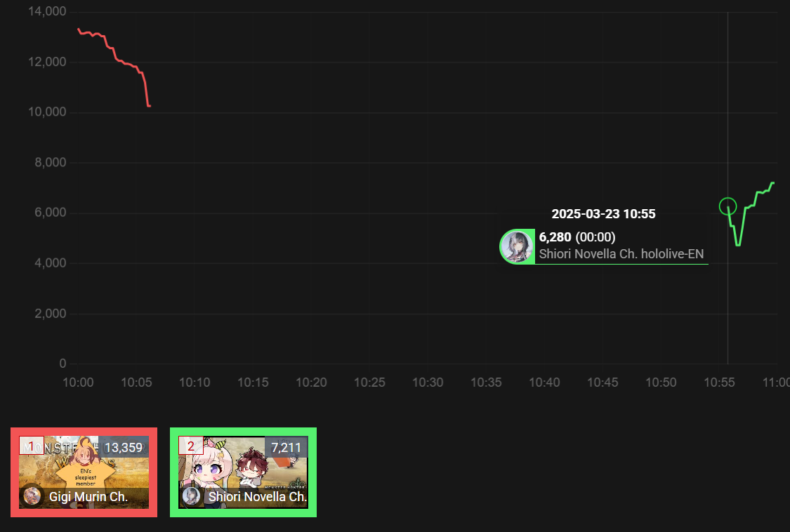The width and height of the screenshot is (790, 532).
Task: Click the highlighted 10:55 data point circle
Action: 728,206
